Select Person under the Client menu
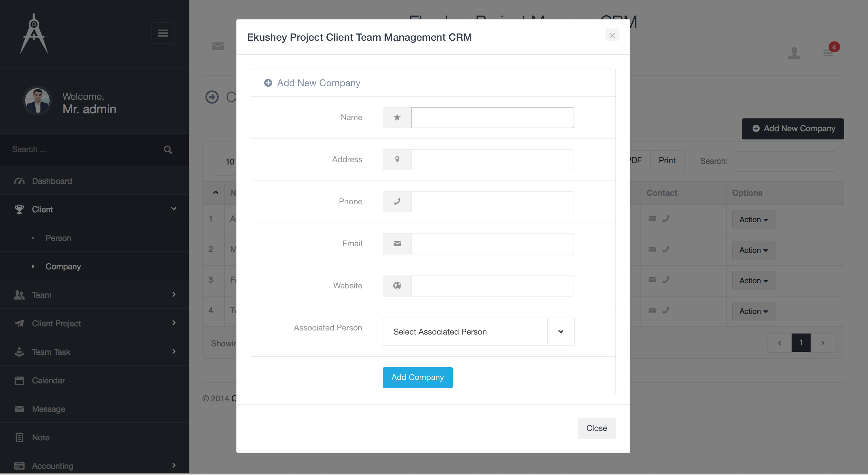The height and width of the screenshot is (475, 868). [58, 238]
